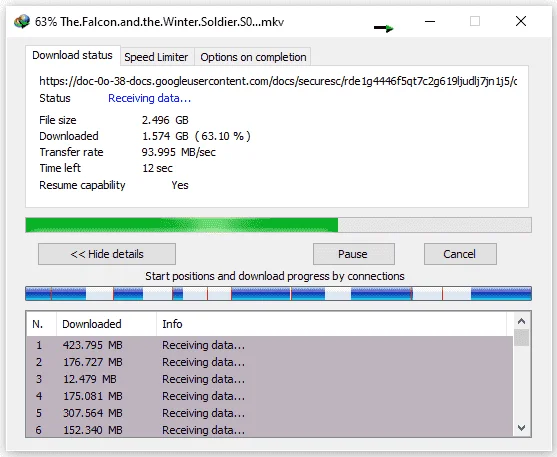Viewport: 557px width, 457px height.
Task: Click the Transfer rate value 93.995 MB/sec
Action: coord(179,152)
